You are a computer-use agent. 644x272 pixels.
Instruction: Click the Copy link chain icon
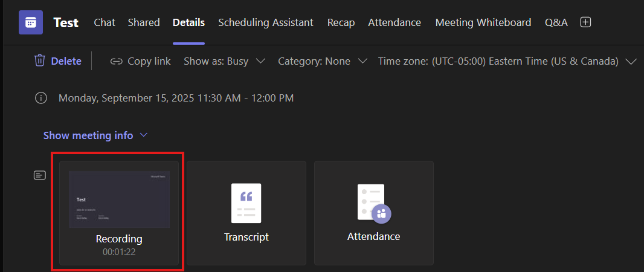117,61
